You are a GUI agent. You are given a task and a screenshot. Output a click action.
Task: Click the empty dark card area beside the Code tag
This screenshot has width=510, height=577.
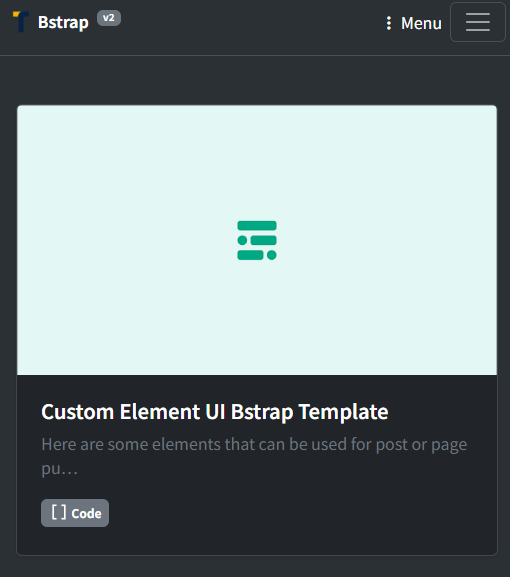coord(302,513)
